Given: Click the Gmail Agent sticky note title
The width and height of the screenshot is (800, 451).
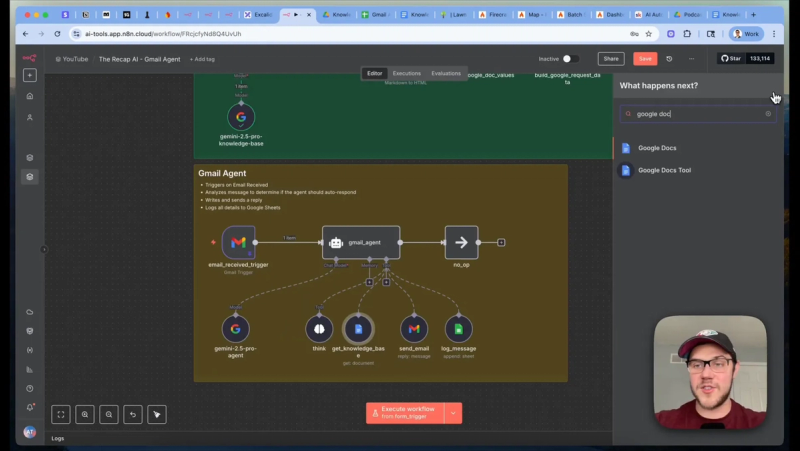Looking at the screenshot, I should point(222,173).
